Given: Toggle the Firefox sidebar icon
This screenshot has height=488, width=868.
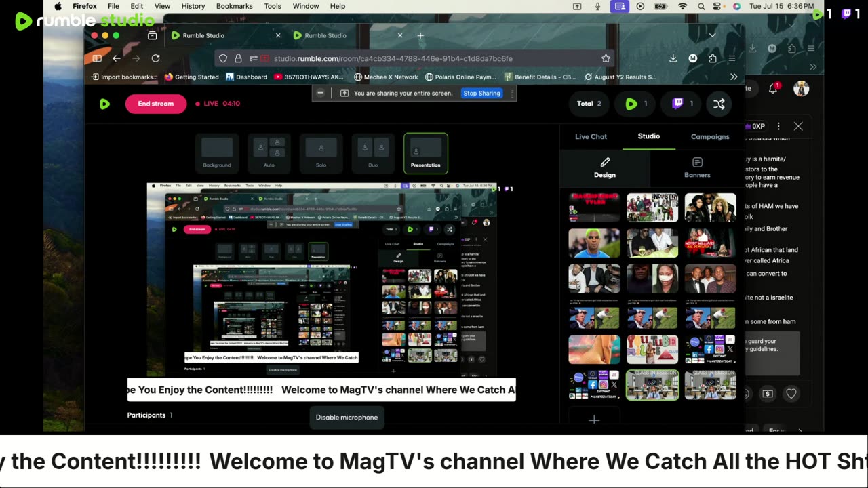Looking at the screenshot, I should [96, 58].
